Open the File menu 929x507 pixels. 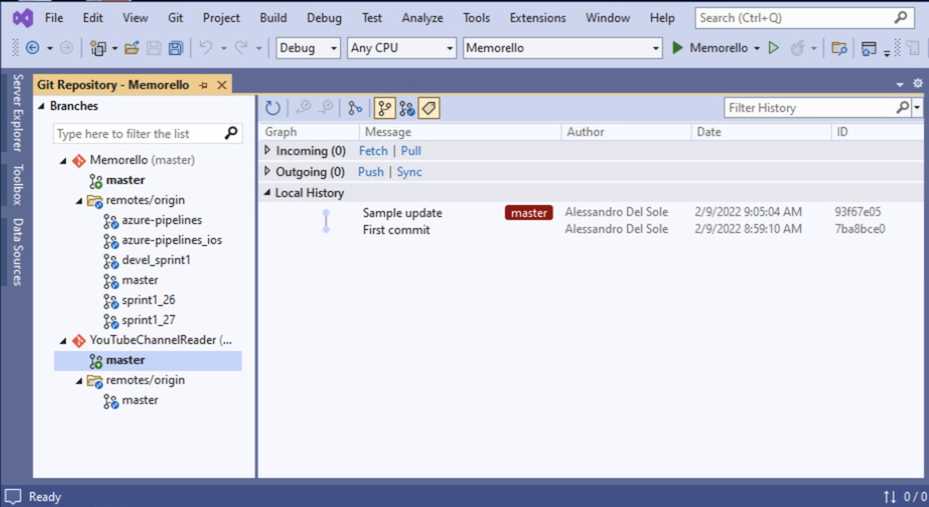(54, 18)
